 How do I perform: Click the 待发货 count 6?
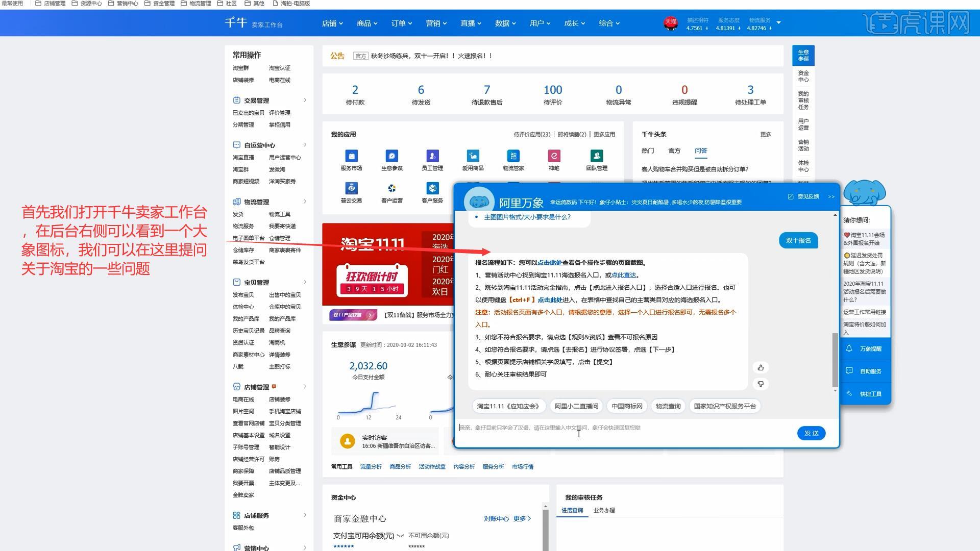(421, 90)
